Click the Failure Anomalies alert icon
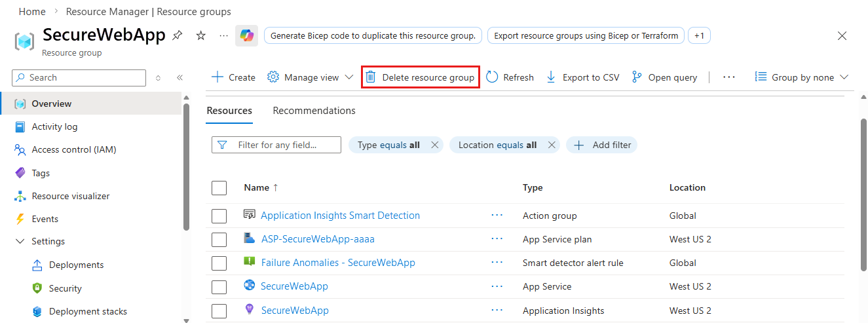Image resolution: width=868 pixels, height=323 pixels. coord(249,262)
